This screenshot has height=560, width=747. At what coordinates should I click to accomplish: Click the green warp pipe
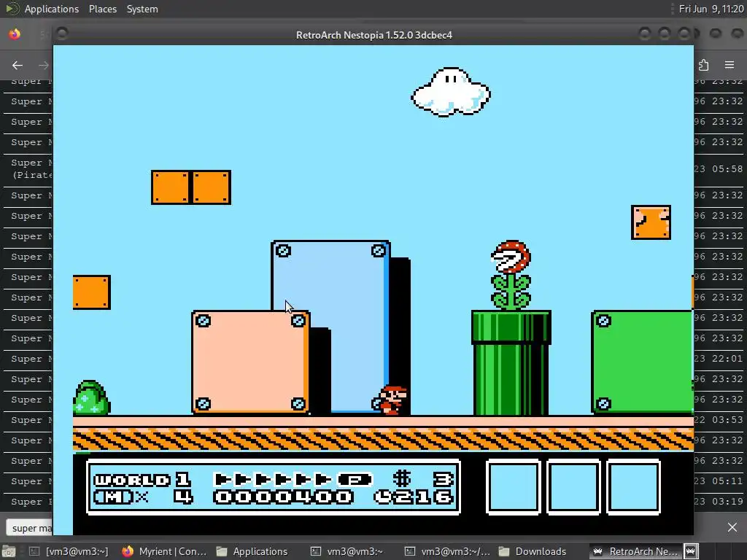(511, 363)
